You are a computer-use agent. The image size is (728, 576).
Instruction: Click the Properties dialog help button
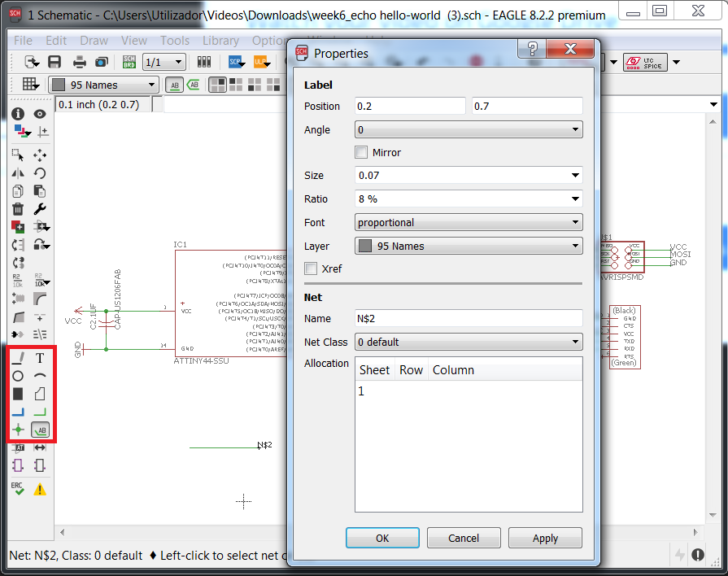pyautogui.click(x=532, y=49)
